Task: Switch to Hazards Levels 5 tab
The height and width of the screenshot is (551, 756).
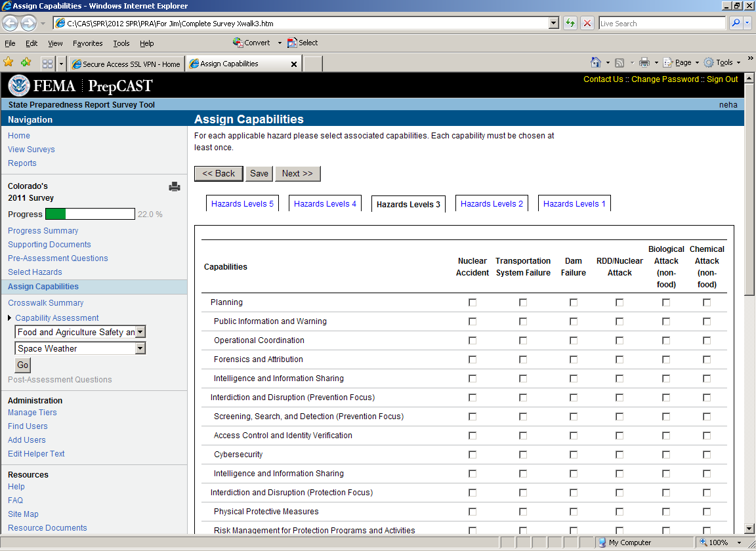Action: [x=242, y=204]
